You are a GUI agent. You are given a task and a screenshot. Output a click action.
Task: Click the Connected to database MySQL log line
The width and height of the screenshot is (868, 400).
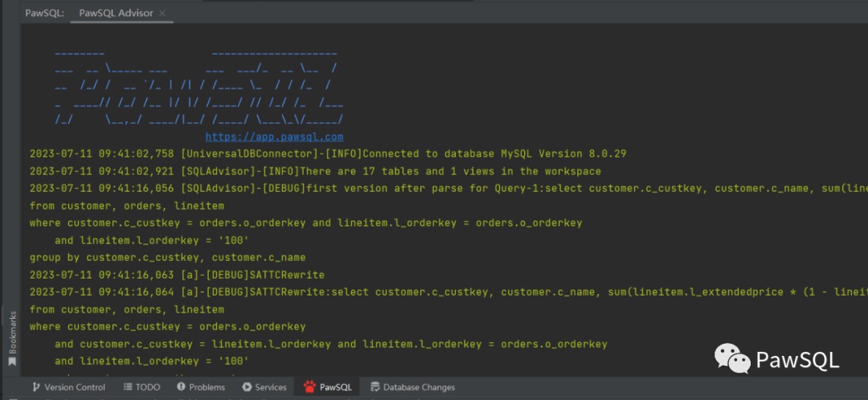pyautogui.click(x=327, y=153)
